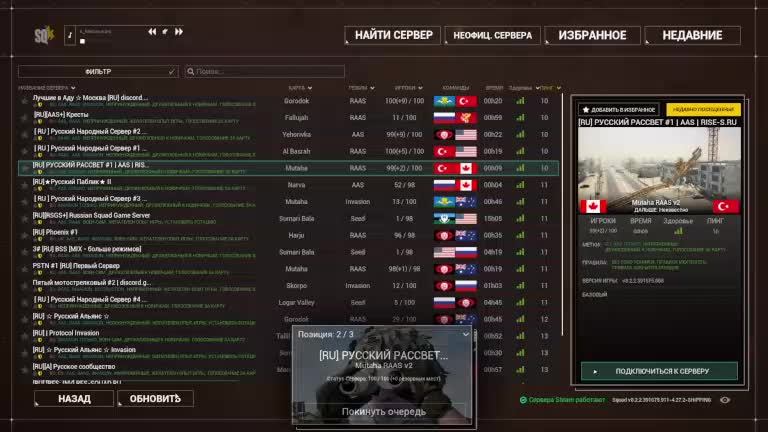This screenshot has width=768, height=432.
Task: Open the НЕОФИЦ. СЕРВЕРА tab
Action: (x=493, y=35)
